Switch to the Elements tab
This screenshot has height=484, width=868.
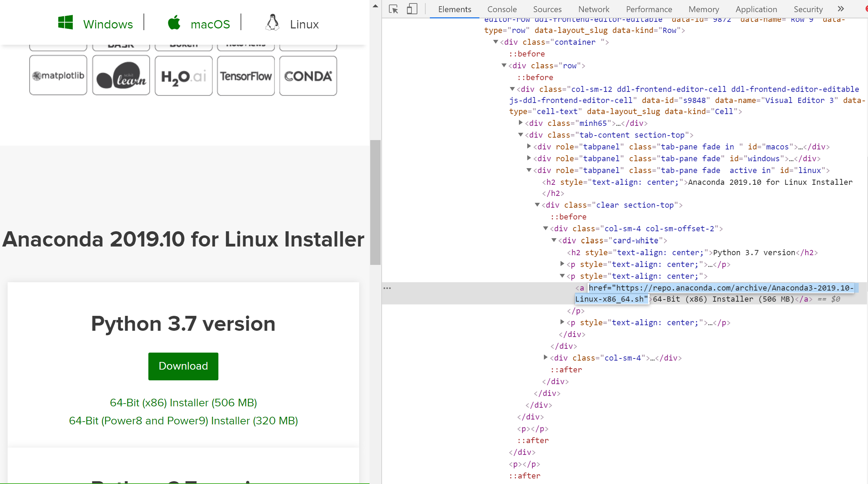(454, 9)
